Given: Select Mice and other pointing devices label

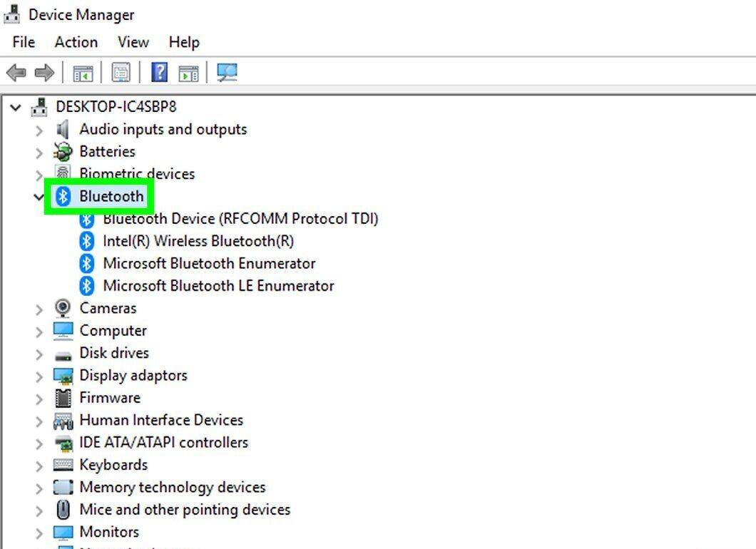Looking at the screenshot, I should [185, 510].
